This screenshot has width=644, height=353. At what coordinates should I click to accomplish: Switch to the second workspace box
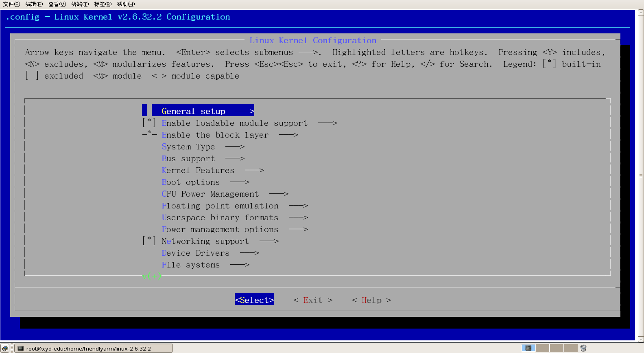pos(542,348)
